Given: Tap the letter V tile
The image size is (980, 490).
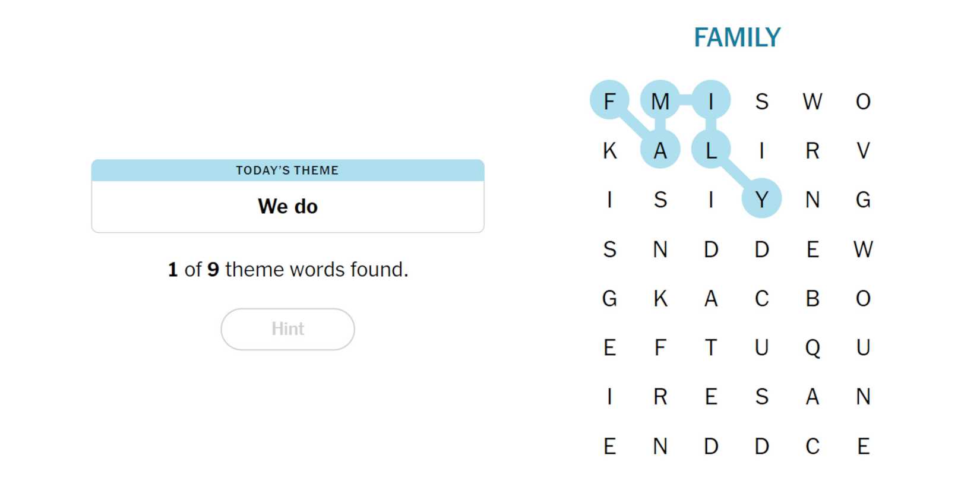Looking at the screenshot, I should (863, 150).
